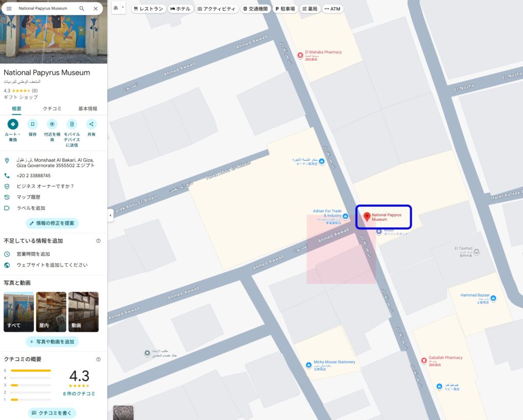Switch to the 基本情報 tab

pos(87,109)
